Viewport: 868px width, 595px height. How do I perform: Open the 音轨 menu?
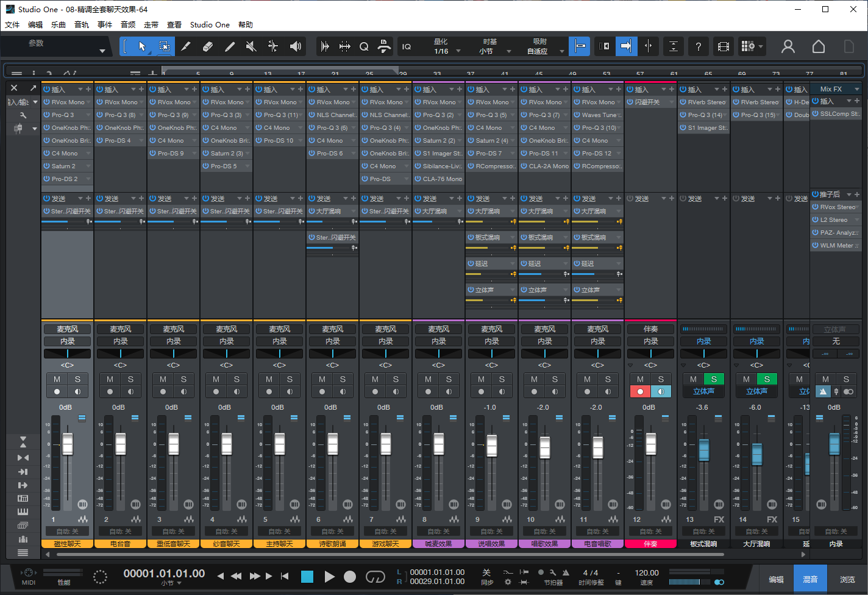tap(82, 25)
